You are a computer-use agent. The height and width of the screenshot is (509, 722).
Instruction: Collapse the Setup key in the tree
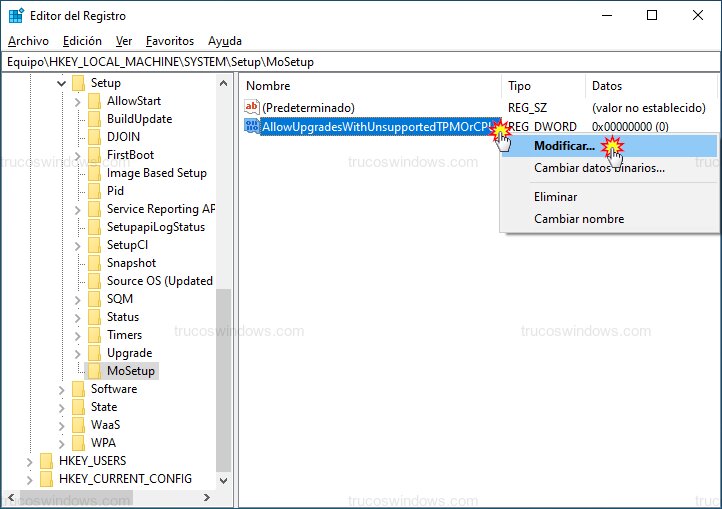point(62,84)
